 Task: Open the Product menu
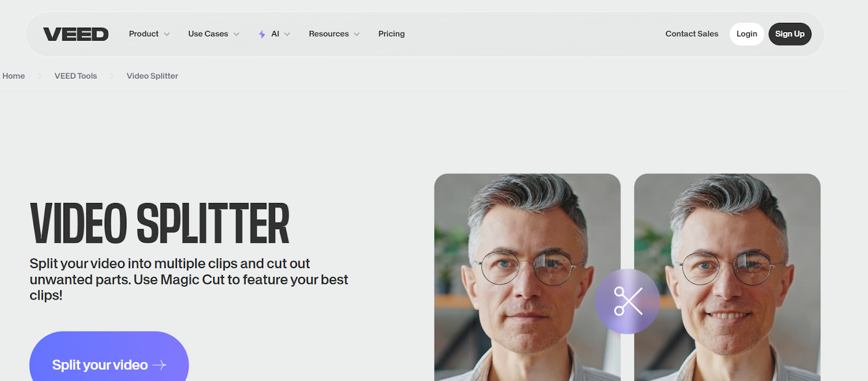(x=144, y=34)
